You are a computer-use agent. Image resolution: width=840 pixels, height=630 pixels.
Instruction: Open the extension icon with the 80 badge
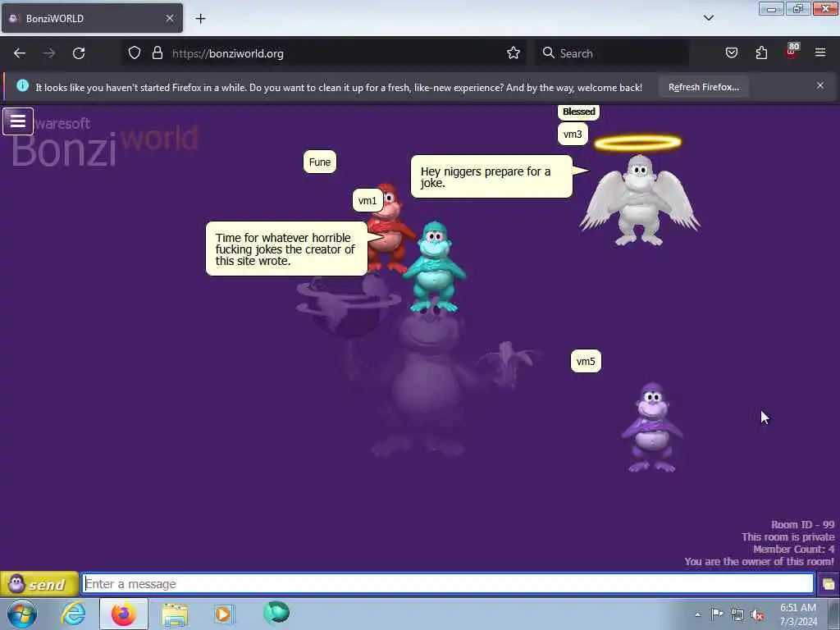click(x=792, y=52)
